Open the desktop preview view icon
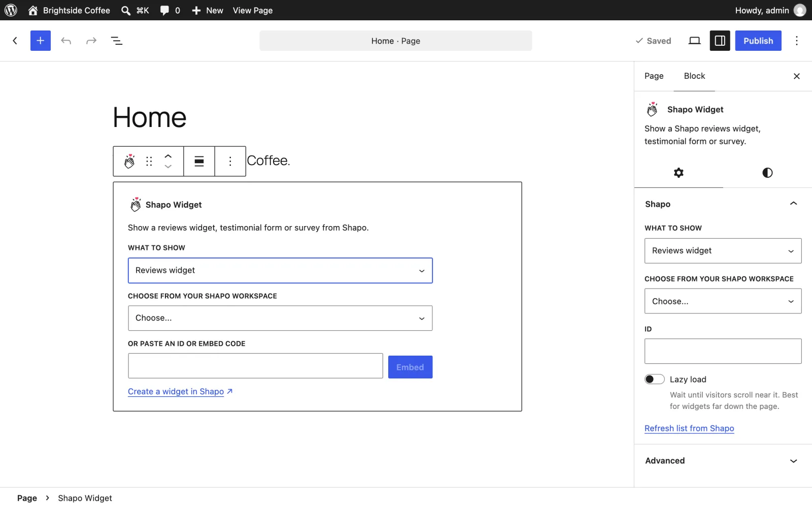Image resolution: width=812 pixels, height=508 pixels. coord(694,41)
